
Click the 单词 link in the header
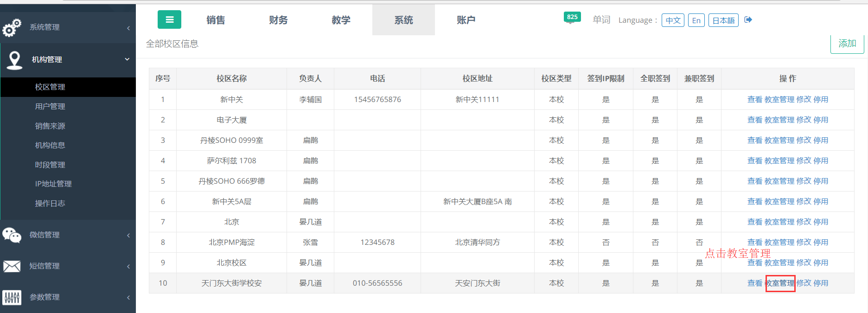[x=601, y=20]
